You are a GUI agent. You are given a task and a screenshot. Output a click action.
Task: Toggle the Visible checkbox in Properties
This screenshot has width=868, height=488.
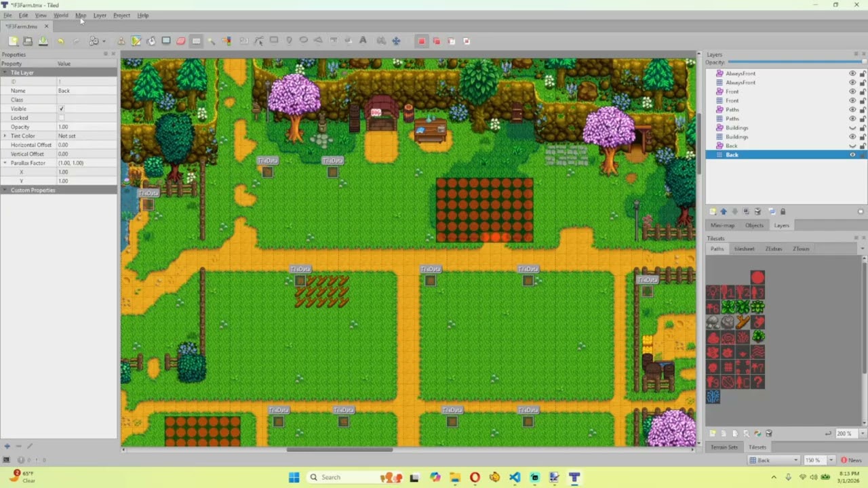(61, 108)
